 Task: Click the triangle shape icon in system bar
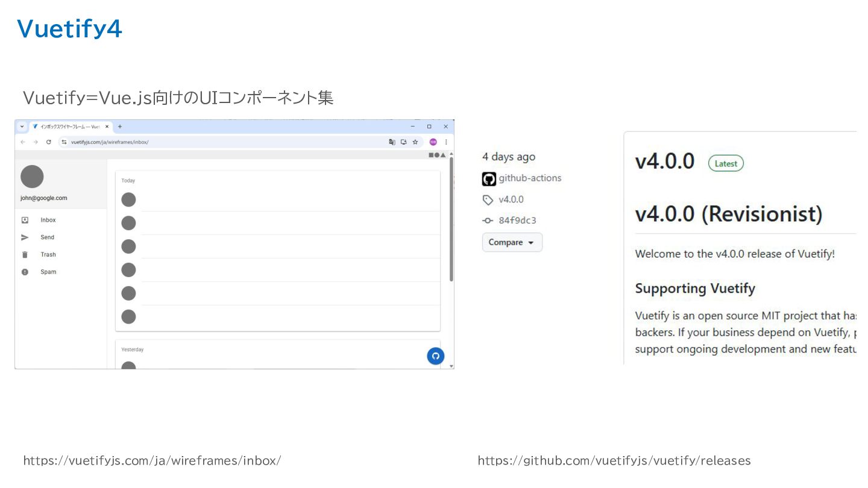[443, 155]
